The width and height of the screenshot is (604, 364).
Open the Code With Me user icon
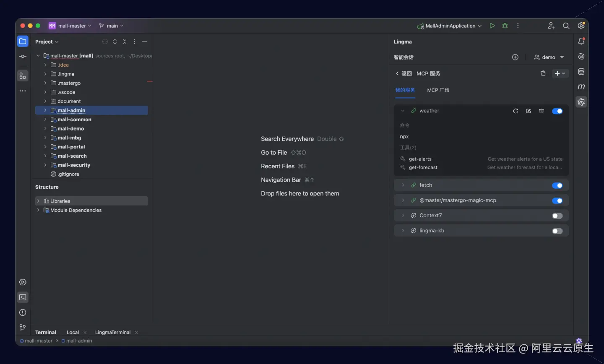[x=551, y=26]
